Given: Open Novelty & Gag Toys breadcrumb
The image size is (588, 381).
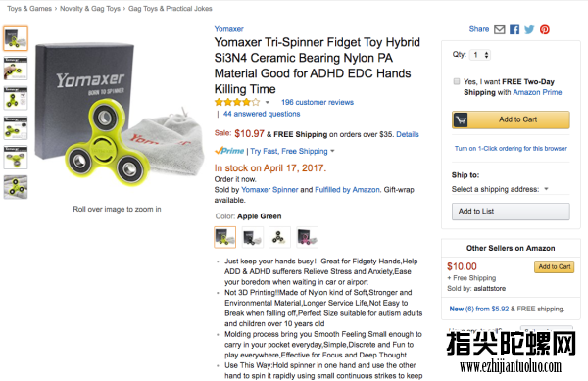Looking at the screenshot, I should tap(90, 8).
